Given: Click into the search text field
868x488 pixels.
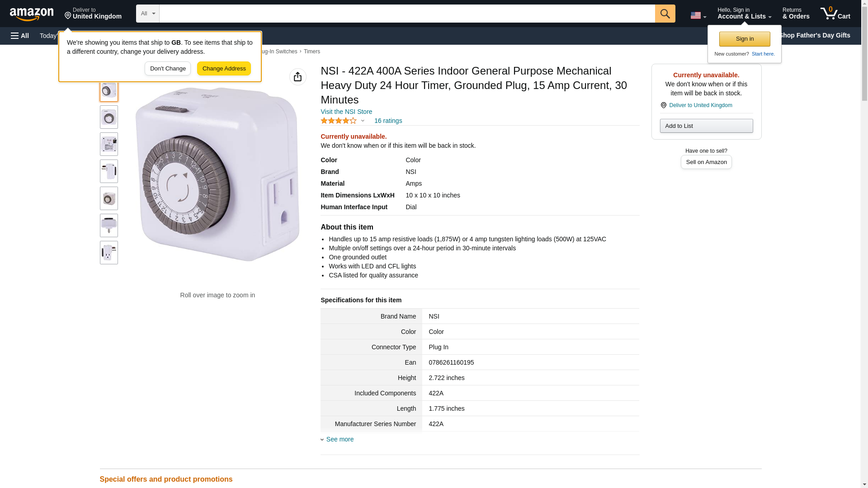Looking at the screenshot, I should (407, 14).
